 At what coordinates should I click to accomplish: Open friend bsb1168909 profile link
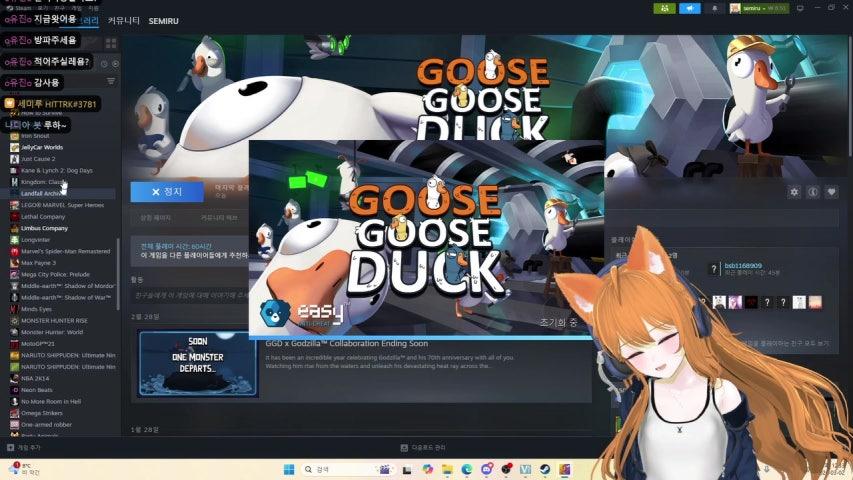(x=743, y=265)
